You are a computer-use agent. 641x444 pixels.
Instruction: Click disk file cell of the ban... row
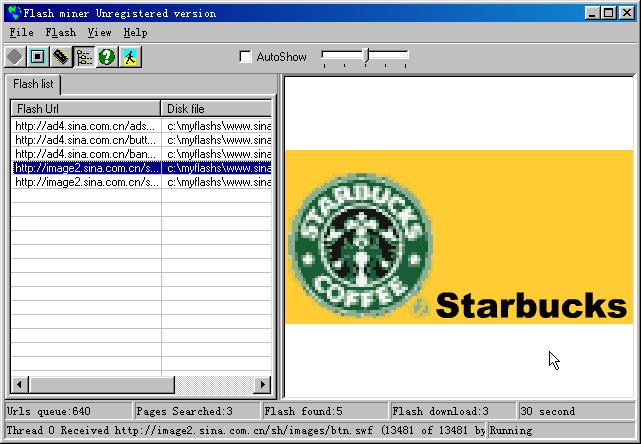[x=217, y=154]
